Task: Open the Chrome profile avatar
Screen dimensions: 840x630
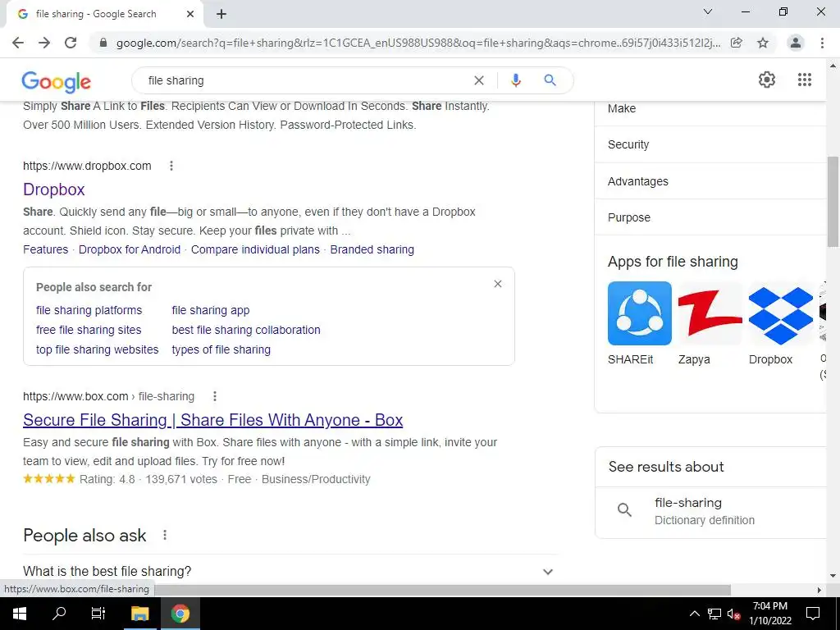Action: (796, 43)
